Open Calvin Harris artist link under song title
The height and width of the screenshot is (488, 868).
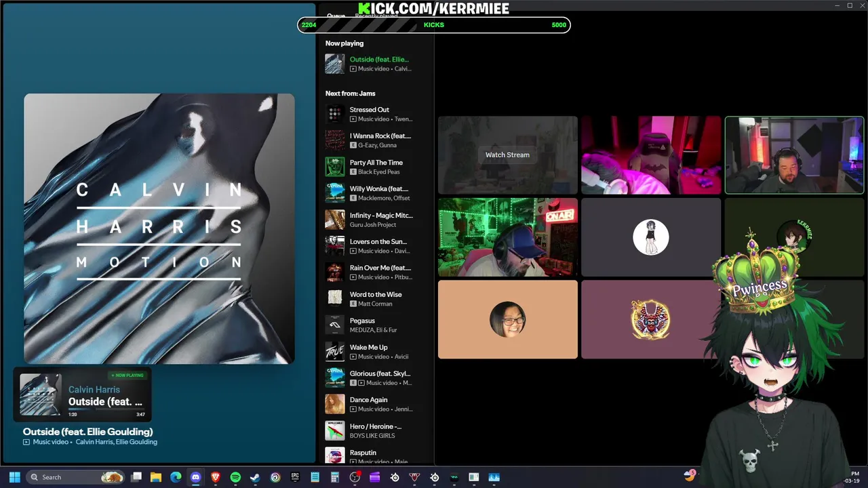(94, 442)
